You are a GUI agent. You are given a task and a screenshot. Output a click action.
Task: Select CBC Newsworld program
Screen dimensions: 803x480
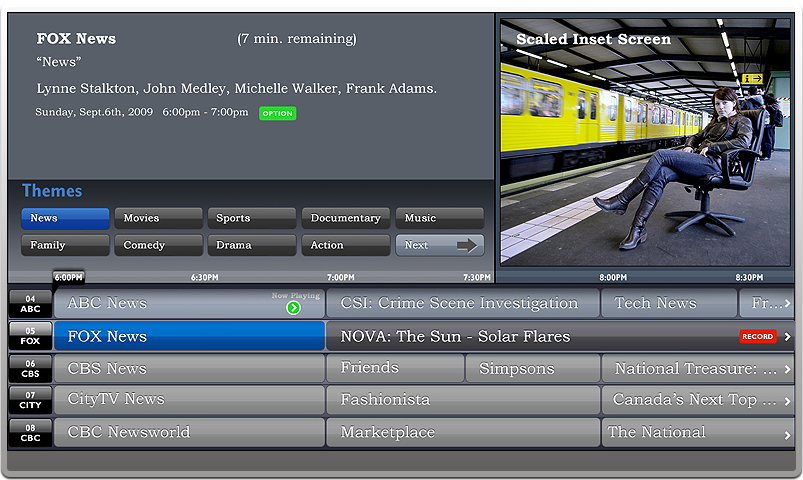189,433
